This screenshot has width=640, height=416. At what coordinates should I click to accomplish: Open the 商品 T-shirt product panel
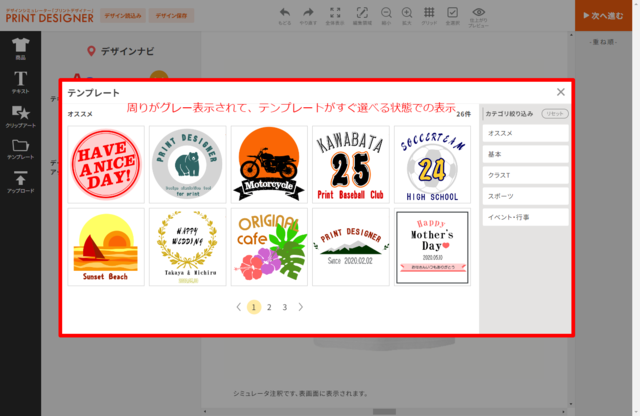tap(20, 49)
